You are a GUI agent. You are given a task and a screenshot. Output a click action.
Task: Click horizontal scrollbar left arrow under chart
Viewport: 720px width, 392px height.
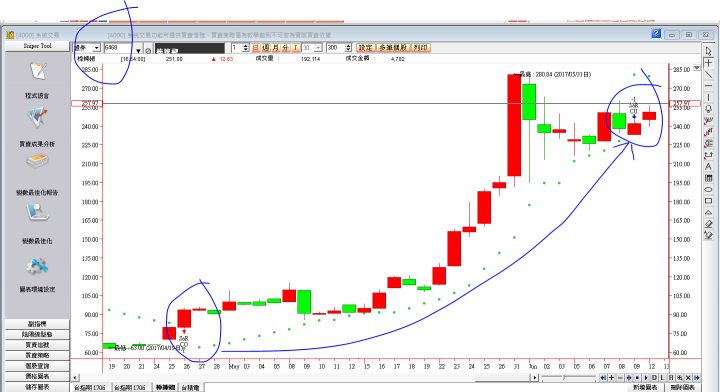(x=75, y=377)
